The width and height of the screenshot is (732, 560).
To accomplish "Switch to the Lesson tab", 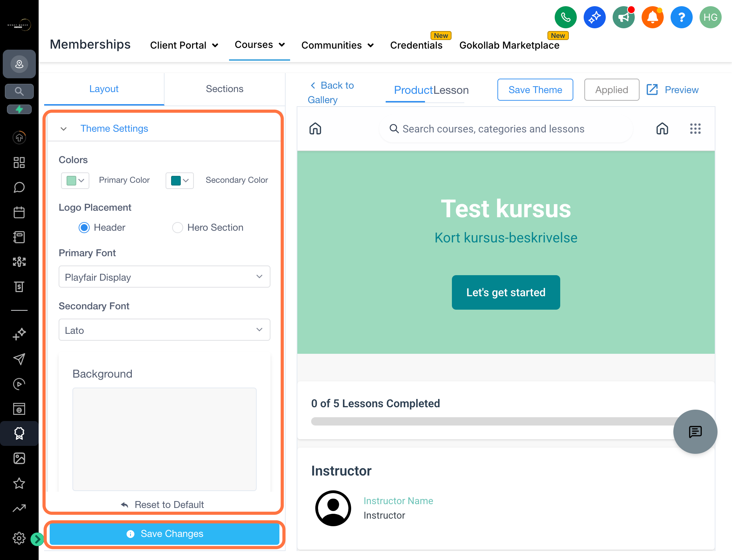I will click(x=451, y=90).
